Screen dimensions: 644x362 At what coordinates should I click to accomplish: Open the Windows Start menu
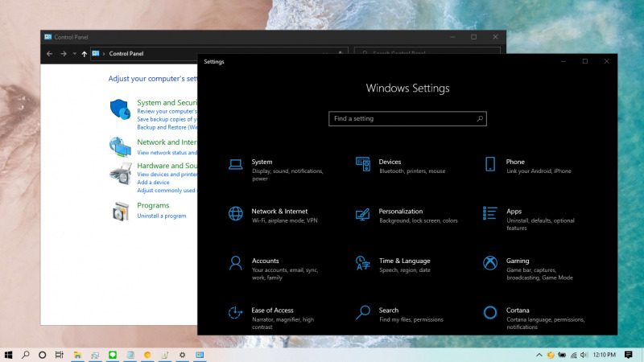8,355
